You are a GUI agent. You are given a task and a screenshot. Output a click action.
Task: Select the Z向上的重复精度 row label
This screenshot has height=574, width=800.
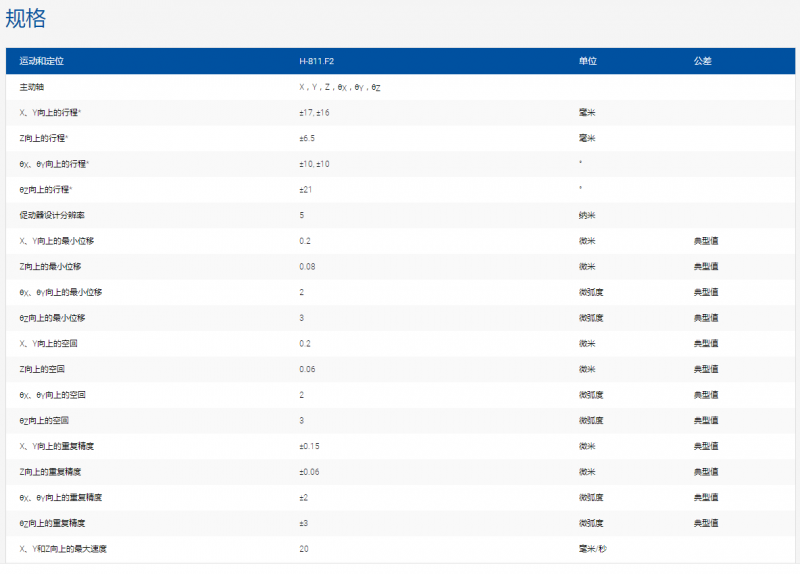tap(49, 472)
